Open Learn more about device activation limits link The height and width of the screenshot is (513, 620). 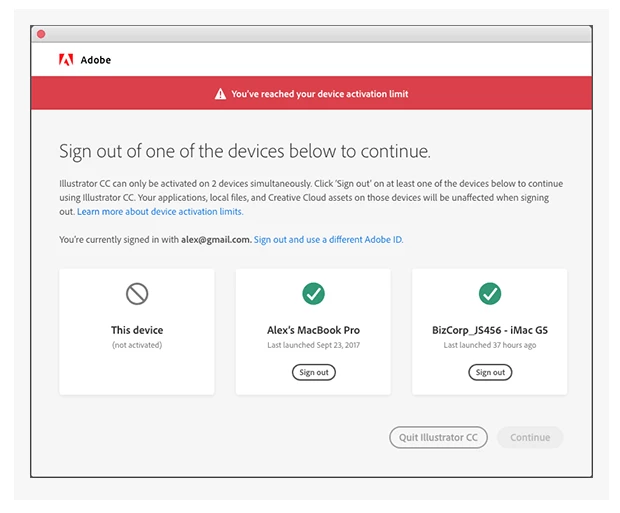160,212
